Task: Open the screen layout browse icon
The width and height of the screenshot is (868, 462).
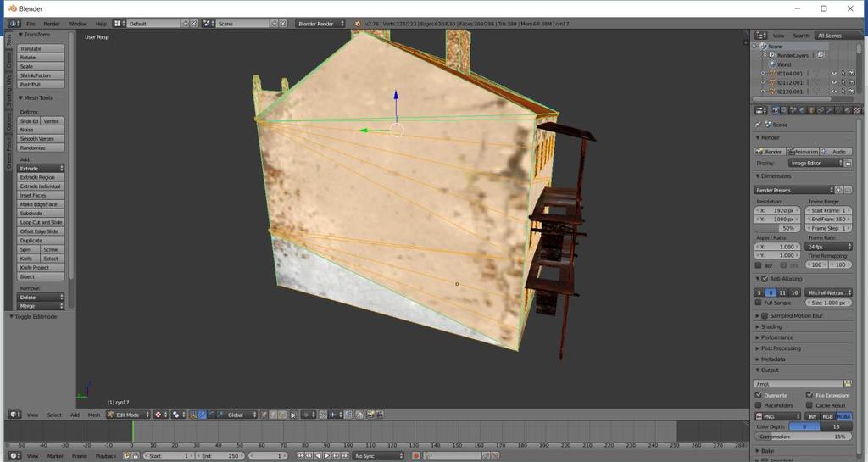Action: point(119,24)
